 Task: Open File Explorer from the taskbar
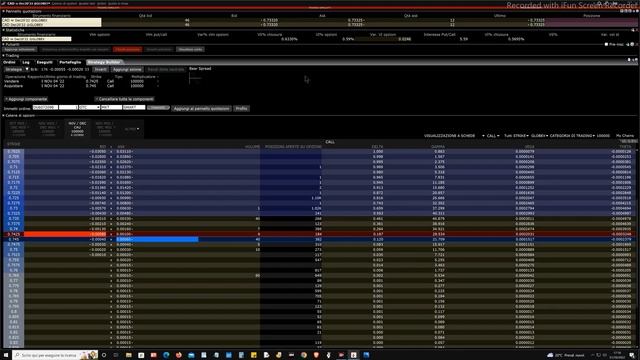(x=129, y=355)
